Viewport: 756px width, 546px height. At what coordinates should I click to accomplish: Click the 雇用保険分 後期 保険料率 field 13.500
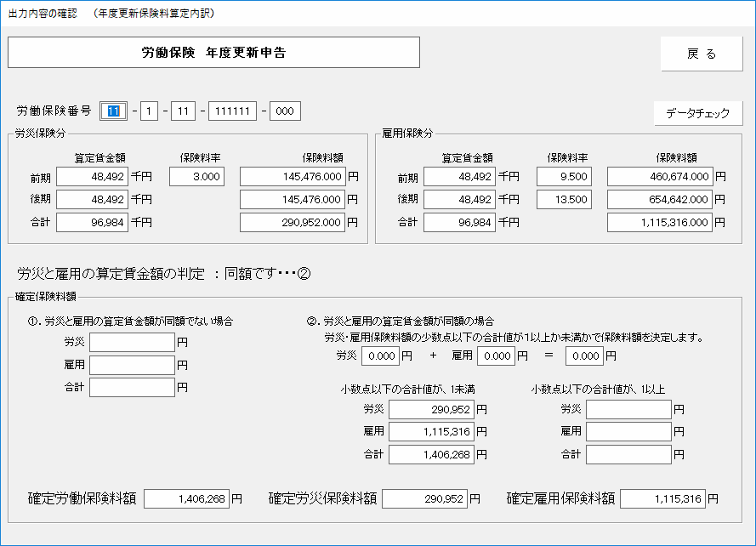(565, 200)
